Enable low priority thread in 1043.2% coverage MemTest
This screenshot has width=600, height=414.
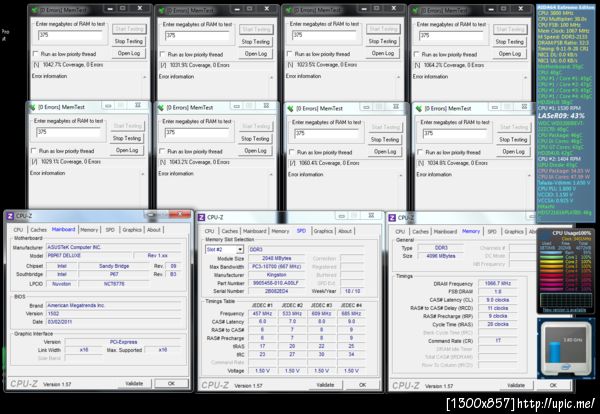point(162,151)
